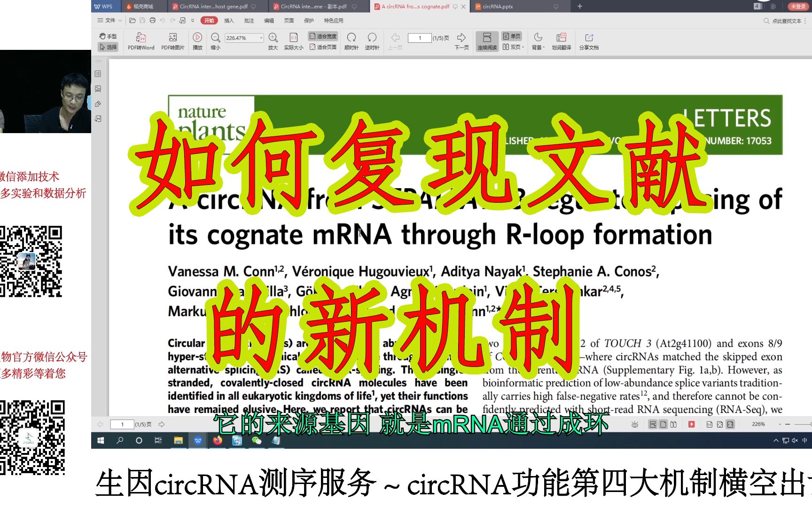The image size is (812, 508).
Task: Open the 稻壳商城 tab
Action: pos(143,7)
